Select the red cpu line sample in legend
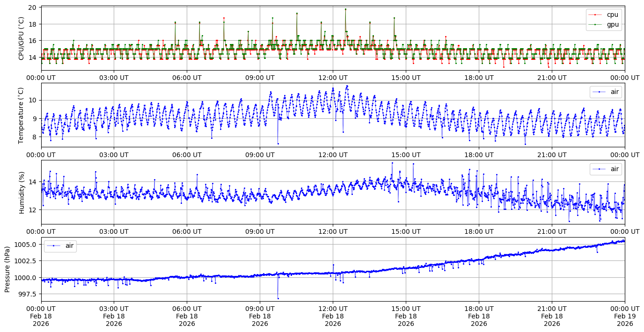 click(594, 14)
